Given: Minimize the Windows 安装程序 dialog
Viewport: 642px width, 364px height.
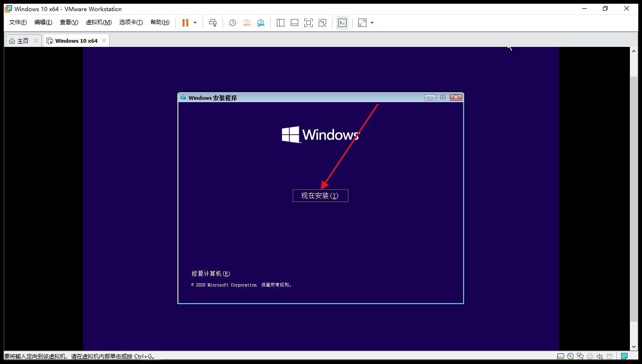Looking at the screenshot, I should tap(430, 97).
